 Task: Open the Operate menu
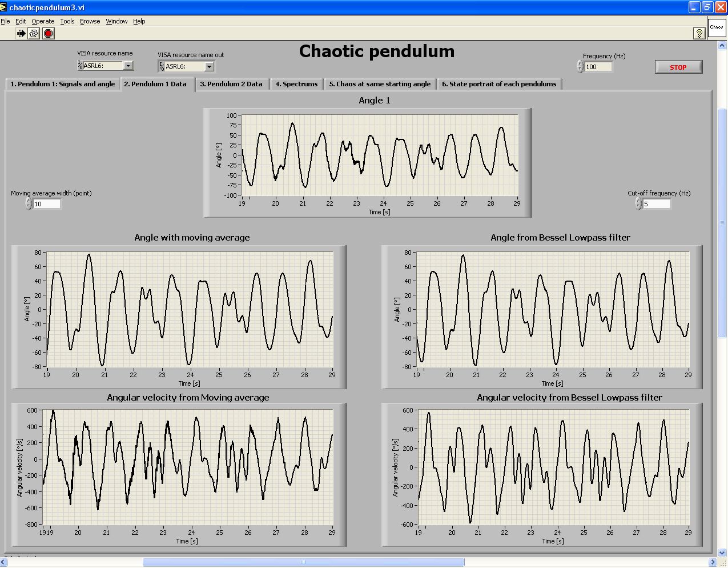43,21
